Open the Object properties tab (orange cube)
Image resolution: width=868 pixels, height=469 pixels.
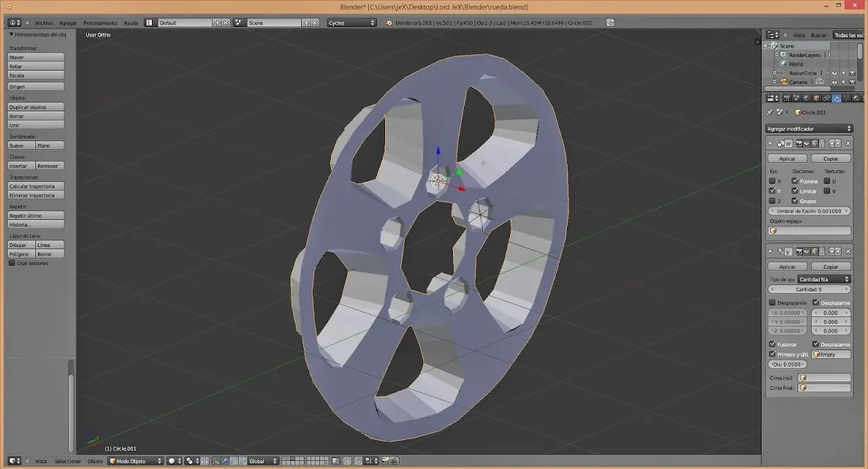click(x=816, y=98)
